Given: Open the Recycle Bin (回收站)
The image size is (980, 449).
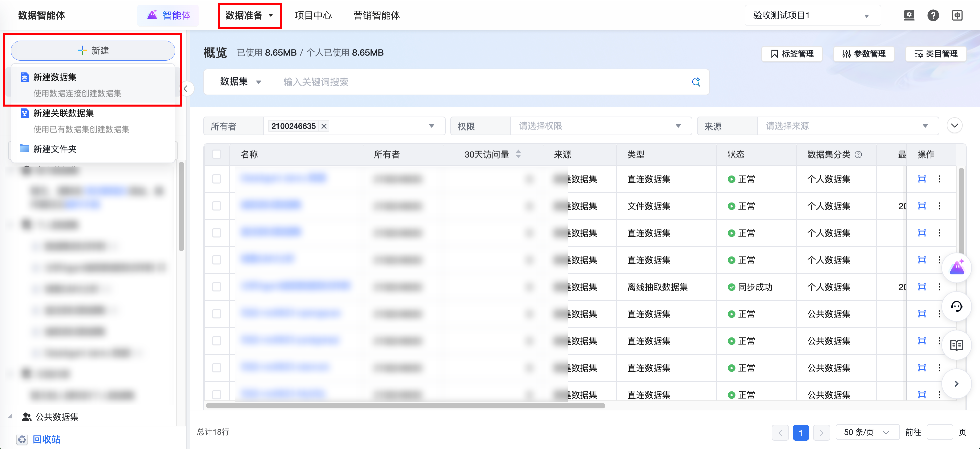Looking at the screenshot, I should tap(46, 439).
